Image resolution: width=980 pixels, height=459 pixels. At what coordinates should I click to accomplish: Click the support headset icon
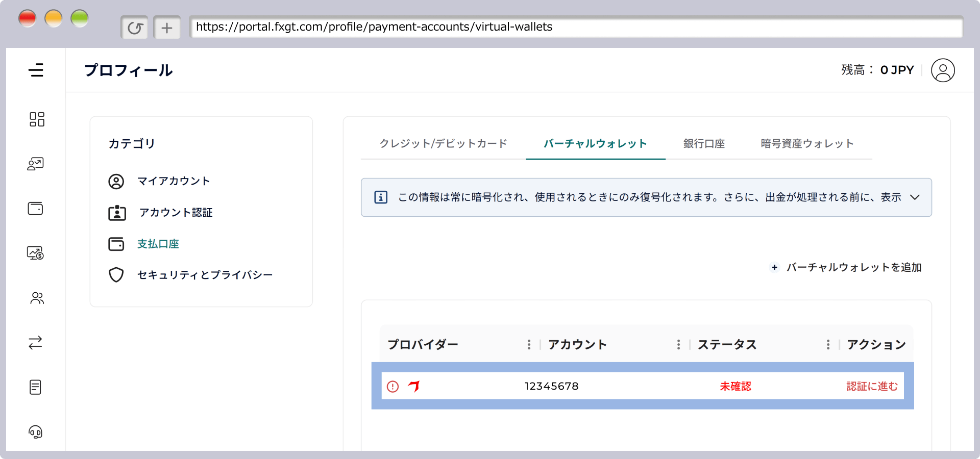point(35,432)
